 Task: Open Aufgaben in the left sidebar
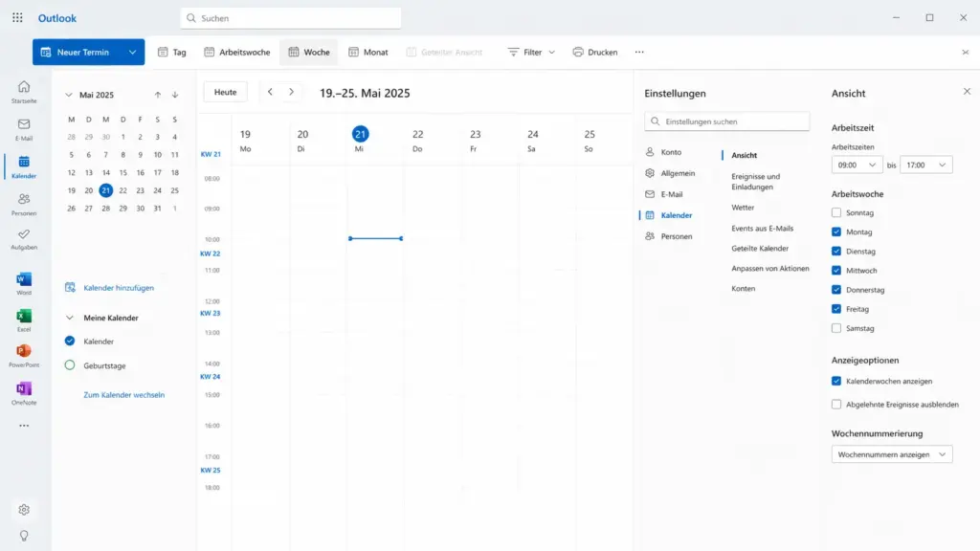point(24,239)
